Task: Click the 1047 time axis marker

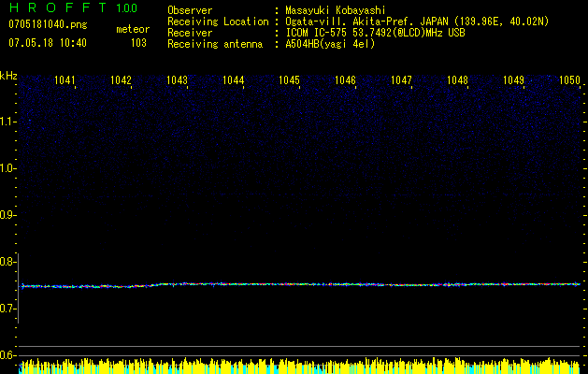Action: click(x=401, y=79)
